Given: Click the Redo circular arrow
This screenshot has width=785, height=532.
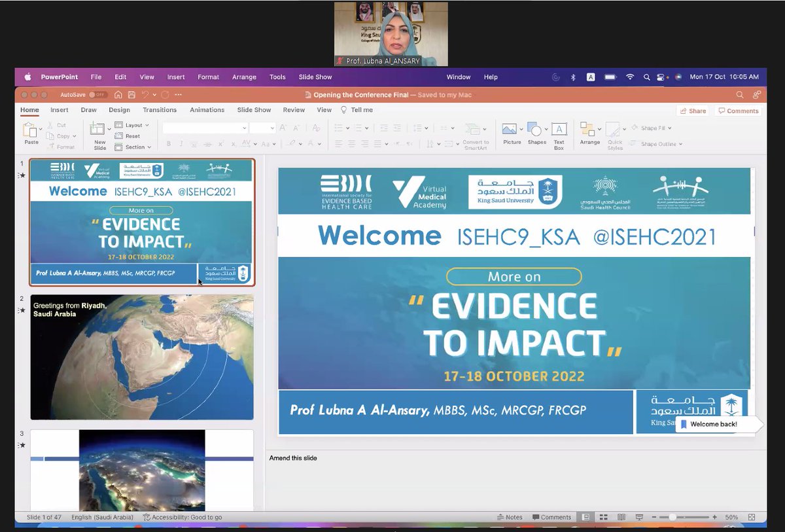Looking at the screenshot, I should 165,95.
